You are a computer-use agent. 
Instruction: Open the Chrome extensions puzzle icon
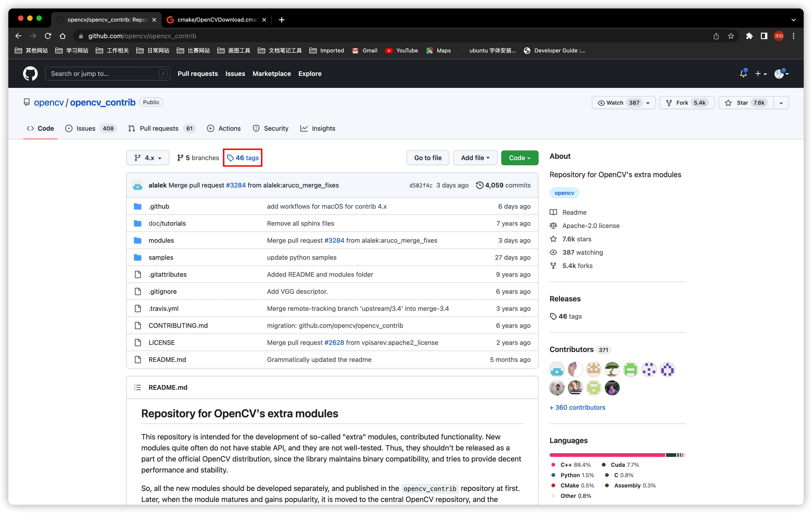click(x=749, y=36)
